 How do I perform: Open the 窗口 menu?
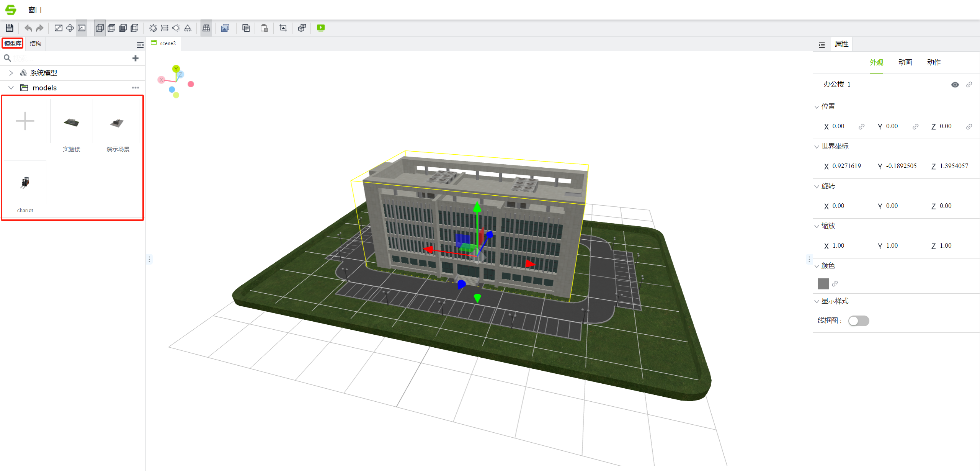point(34,10)
